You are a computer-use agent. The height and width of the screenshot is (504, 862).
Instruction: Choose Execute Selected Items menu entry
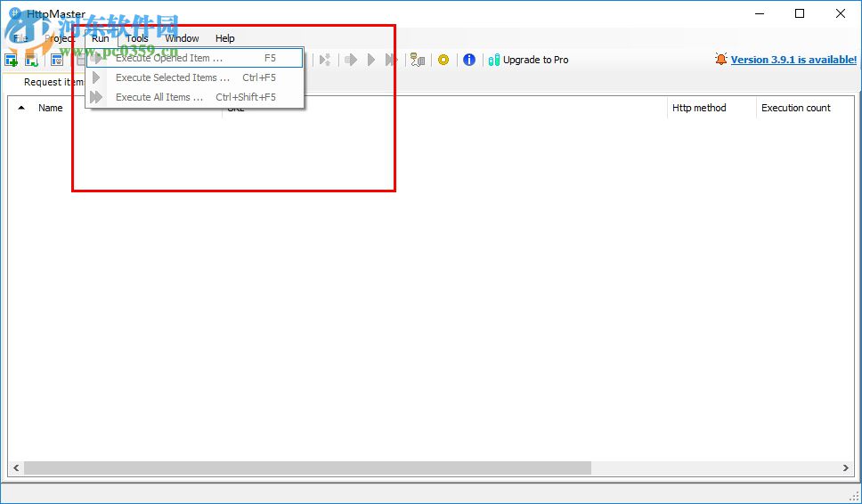point(195,77)
